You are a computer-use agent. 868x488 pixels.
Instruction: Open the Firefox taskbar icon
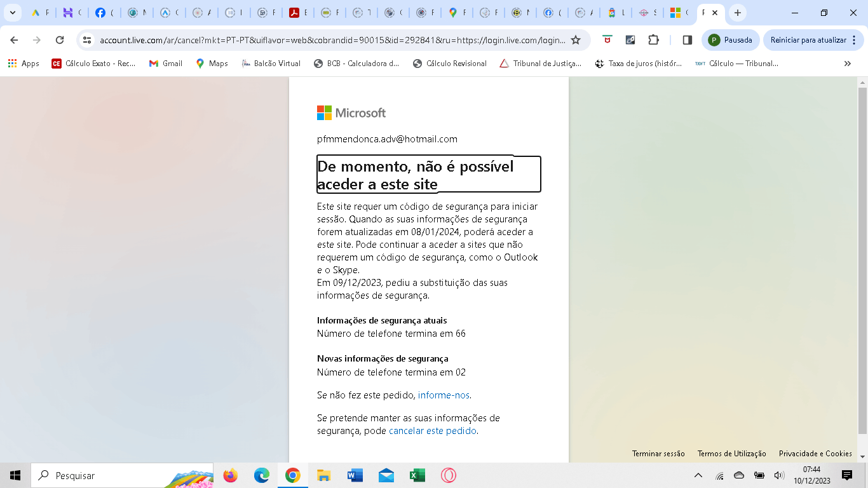[230, 475]
